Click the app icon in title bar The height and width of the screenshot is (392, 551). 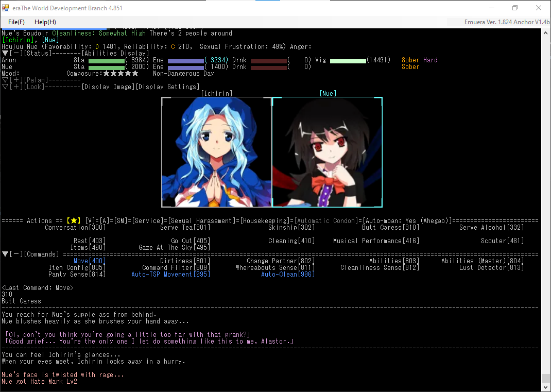point(6,8)
